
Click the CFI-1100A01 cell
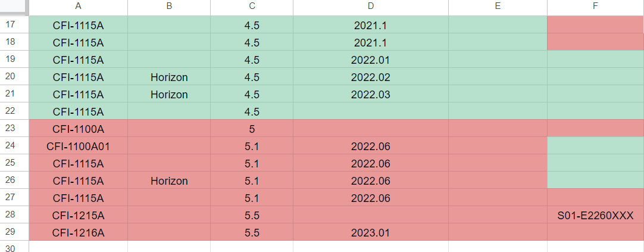tap(78, 146)
